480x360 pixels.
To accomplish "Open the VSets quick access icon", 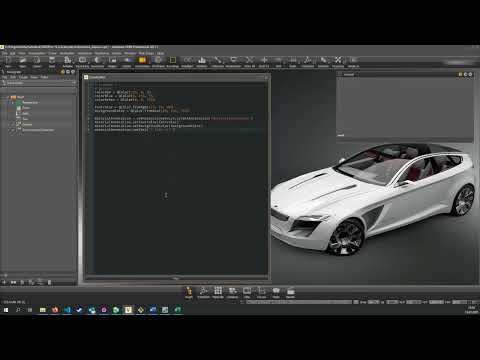I will click(276, 292).
